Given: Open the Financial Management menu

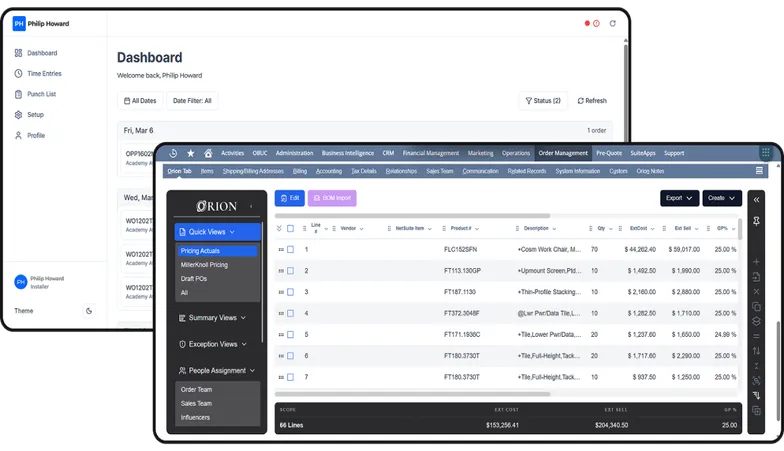Looking at the screenshot, I should [430, 153].
